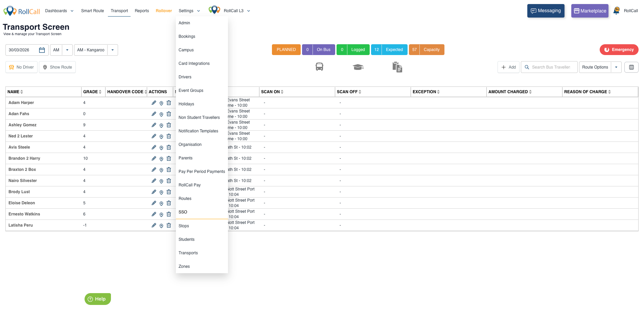Edit Brody Lust with the pencil icon

click(x=154, y=192)
